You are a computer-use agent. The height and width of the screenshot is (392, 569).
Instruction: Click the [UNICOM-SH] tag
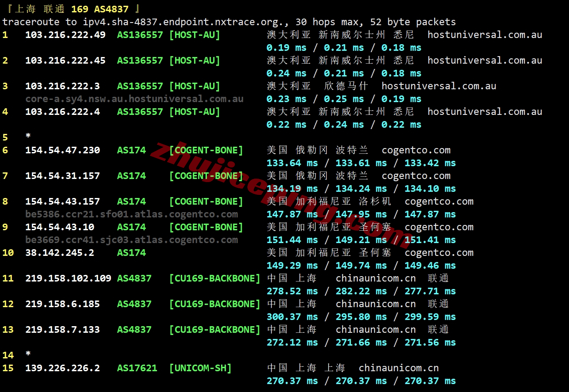200,368
